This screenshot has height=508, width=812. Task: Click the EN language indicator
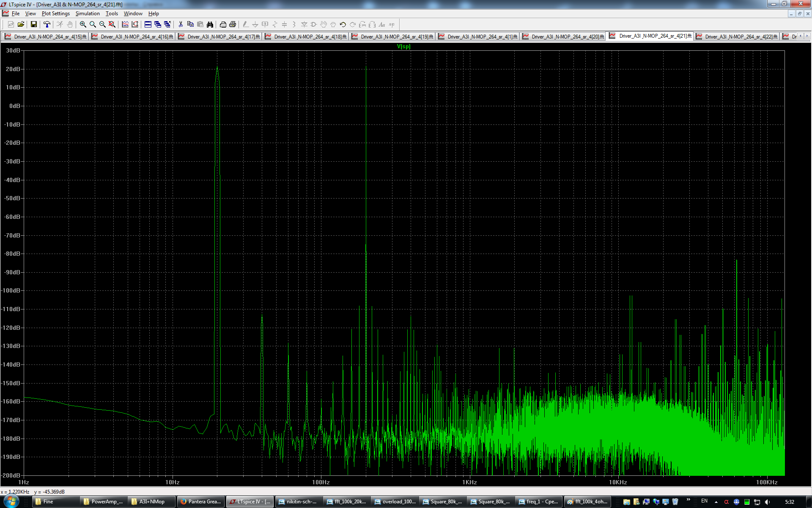click(704, 501)
